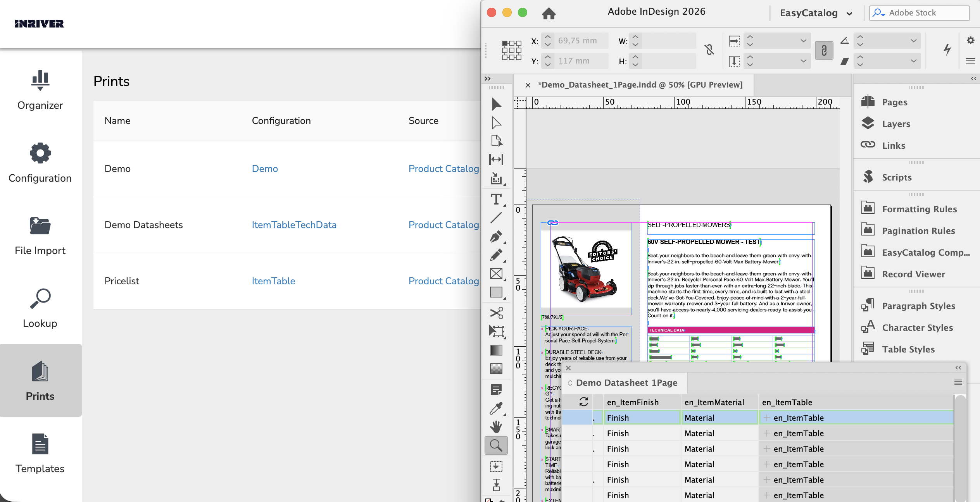980x502 pixels.
Task: Toggle constrain proportions for scaling link
Action: 824,50
